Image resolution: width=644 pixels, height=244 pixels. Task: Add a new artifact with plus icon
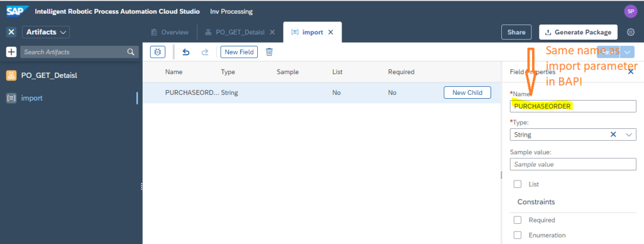(11, 52)
